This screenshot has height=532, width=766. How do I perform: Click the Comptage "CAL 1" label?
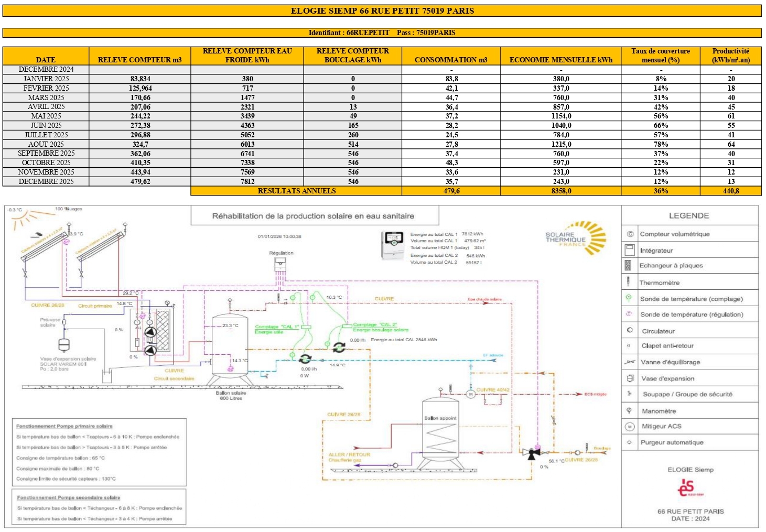276,327
